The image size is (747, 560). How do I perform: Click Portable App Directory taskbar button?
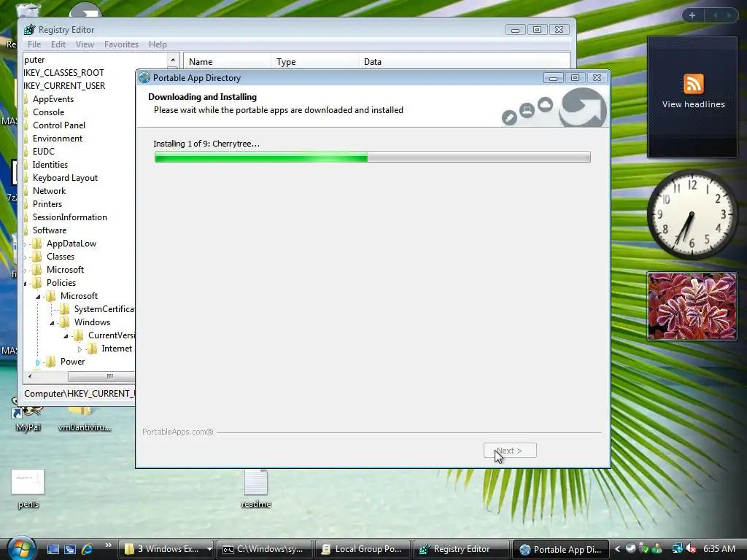point(560,549)
